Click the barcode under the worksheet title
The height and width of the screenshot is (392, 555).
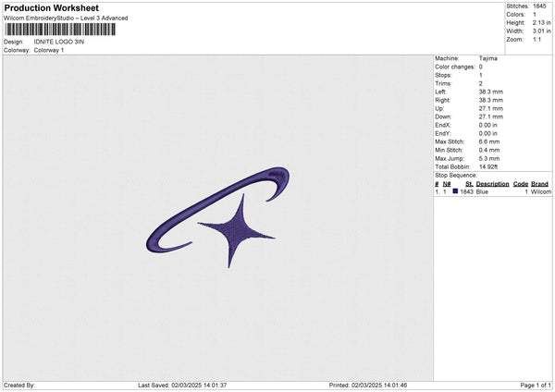coord(60,30)
